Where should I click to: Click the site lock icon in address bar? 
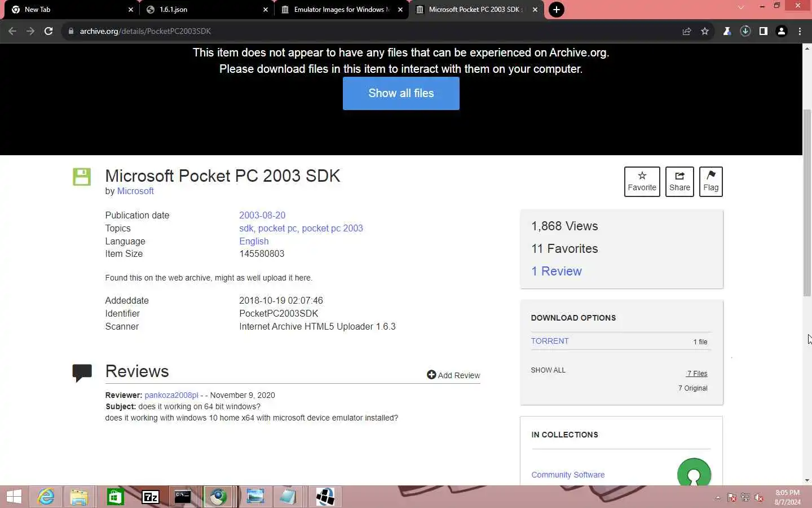(71, 31)
